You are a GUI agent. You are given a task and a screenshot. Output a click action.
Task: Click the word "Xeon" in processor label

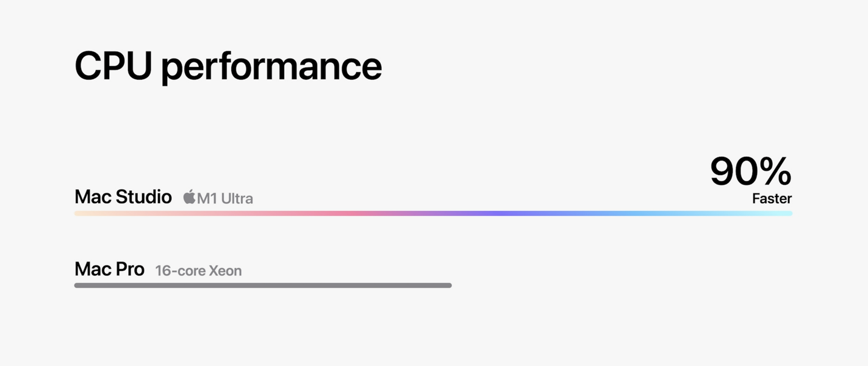225,270
